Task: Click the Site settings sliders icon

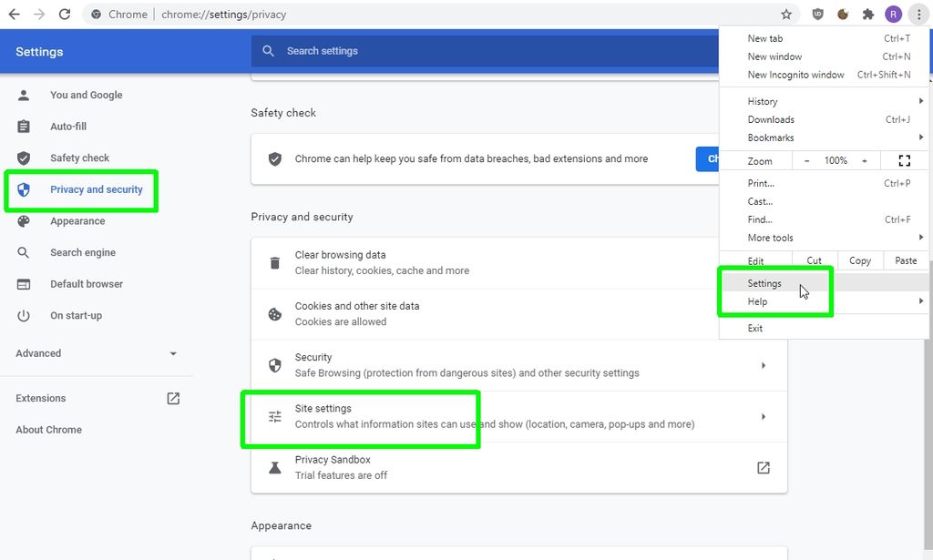Action: [274, 416]
